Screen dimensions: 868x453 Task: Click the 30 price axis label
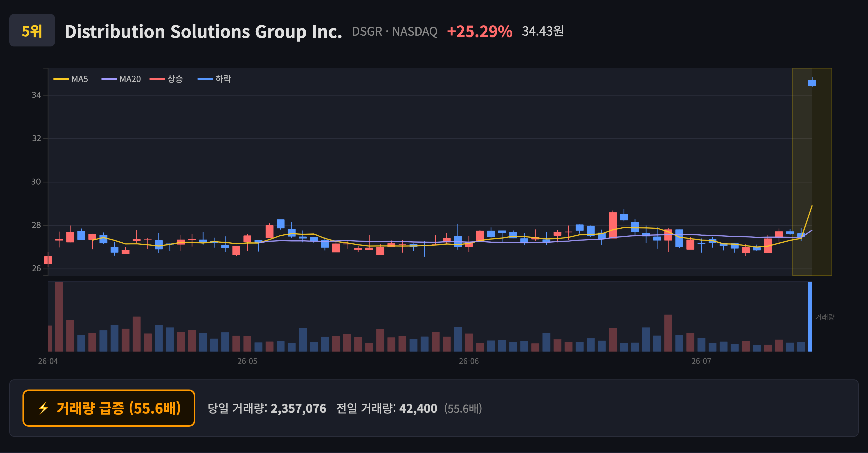36,182
